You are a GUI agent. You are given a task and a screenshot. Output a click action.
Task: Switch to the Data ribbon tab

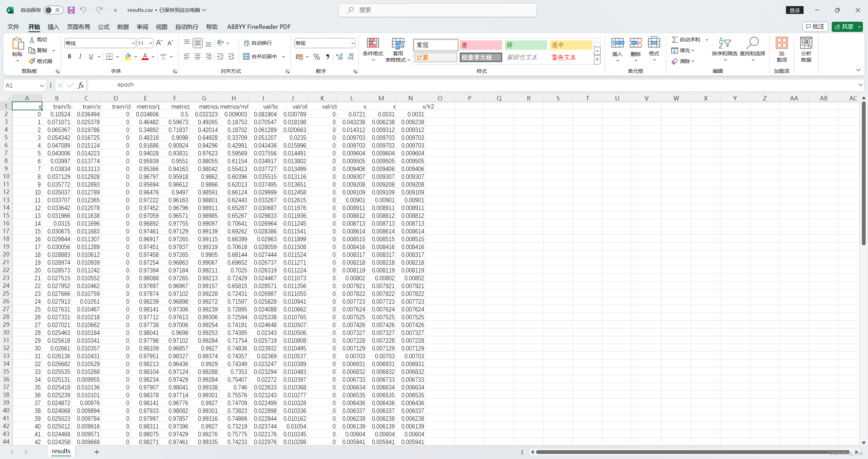(x=123, y=27)
